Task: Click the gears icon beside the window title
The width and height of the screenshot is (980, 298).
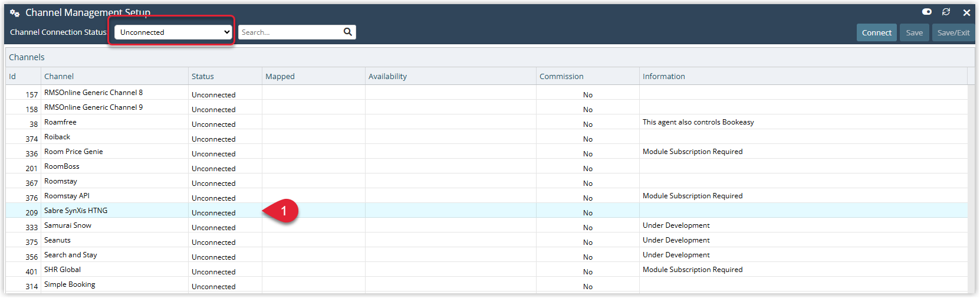Action: (x=15, y=12)
